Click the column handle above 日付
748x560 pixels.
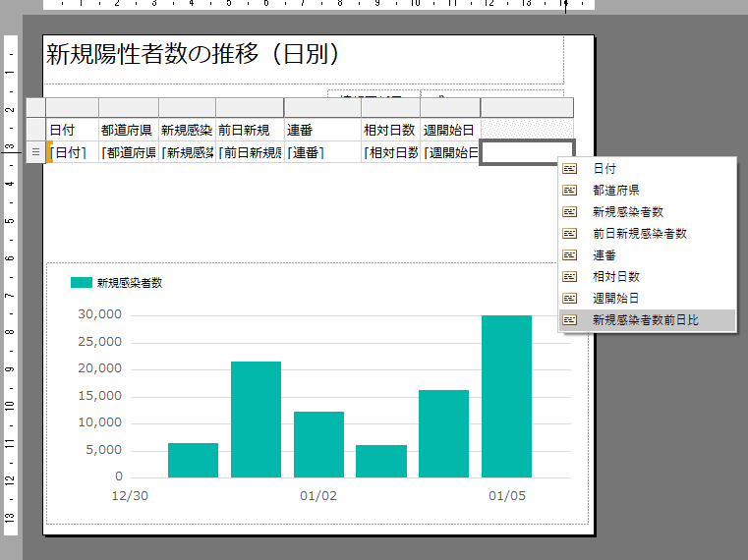tap(72, 108)
